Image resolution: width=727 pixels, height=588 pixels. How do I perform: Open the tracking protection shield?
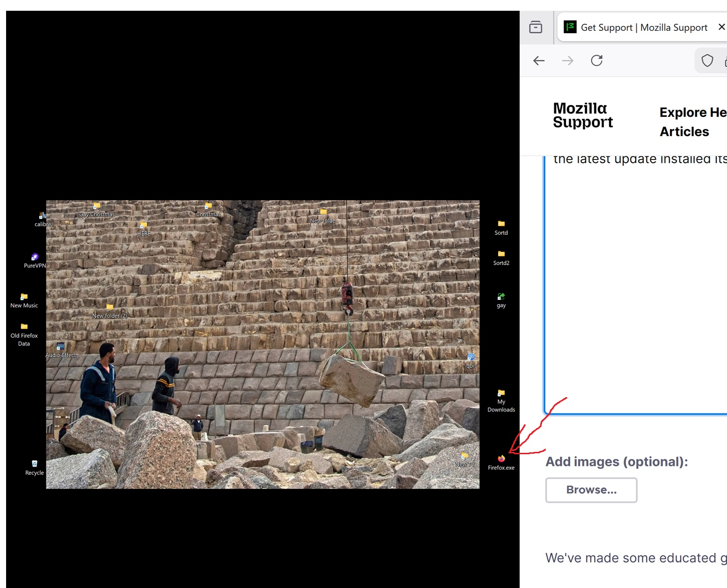click(x=707, y=61)
